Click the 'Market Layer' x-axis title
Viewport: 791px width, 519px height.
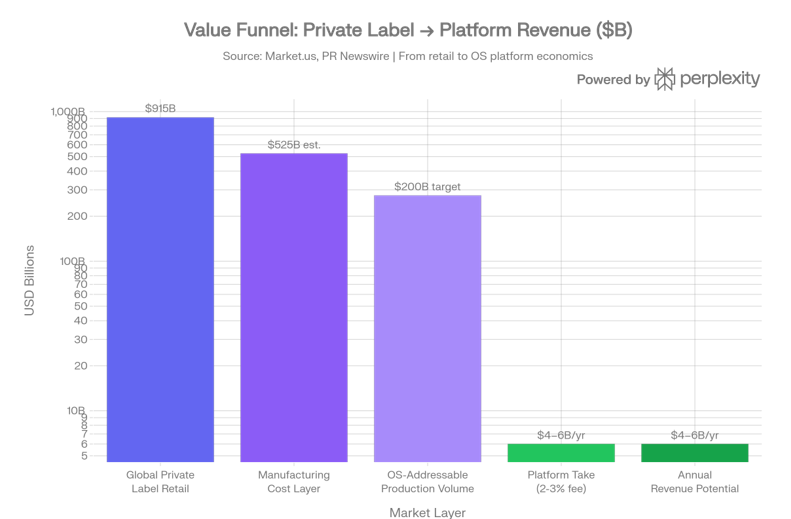coord(427,512)
